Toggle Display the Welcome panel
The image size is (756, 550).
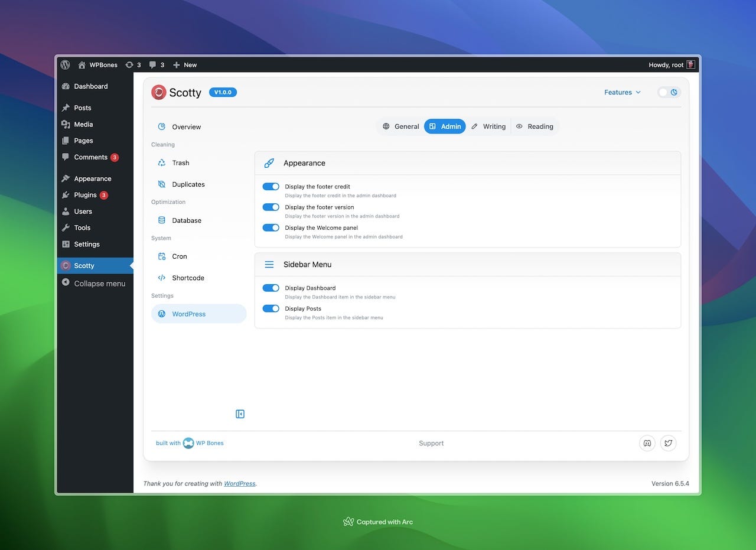[x=271, y=227]
